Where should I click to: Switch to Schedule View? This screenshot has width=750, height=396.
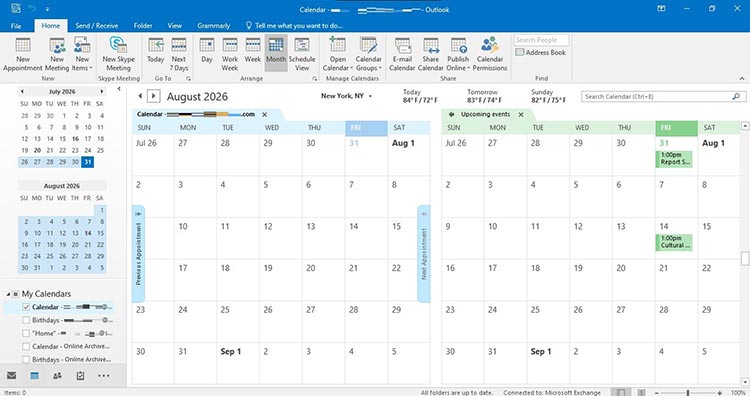(302, 54)
